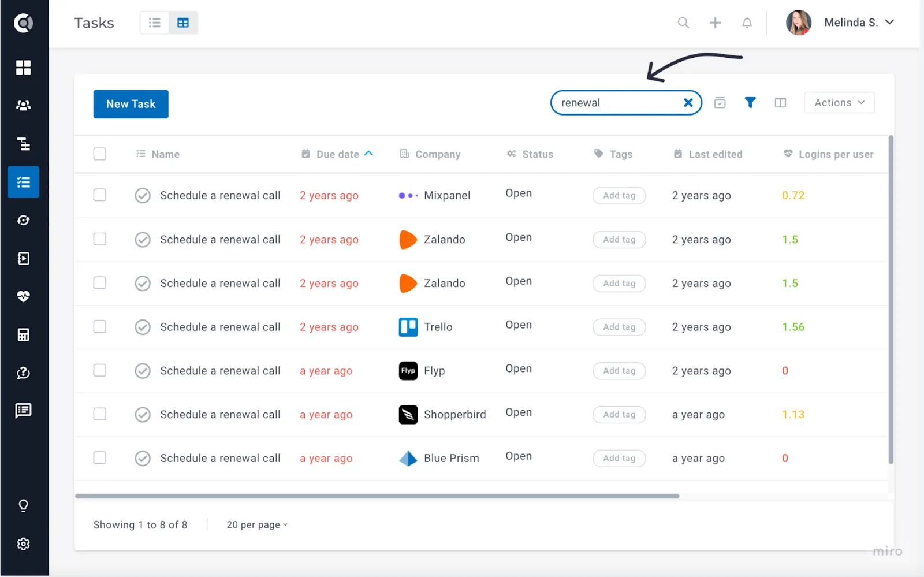Sort by Name column header
924x577 pixels.
tap(158, 154)
